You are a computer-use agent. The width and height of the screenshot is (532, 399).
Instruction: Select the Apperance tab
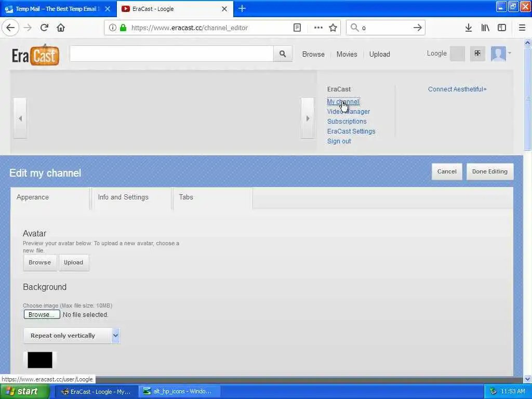(x=50, y=197)
